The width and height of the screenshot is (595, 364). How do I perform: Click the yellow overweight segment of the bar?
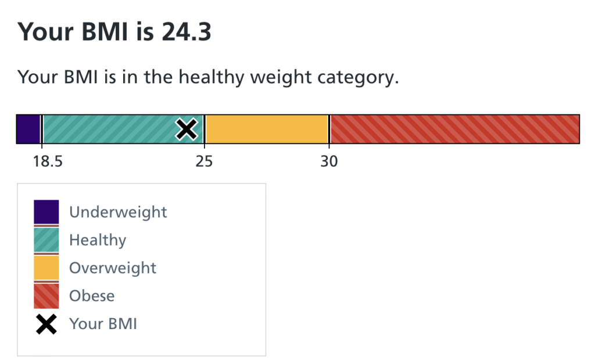coord(267,129)
